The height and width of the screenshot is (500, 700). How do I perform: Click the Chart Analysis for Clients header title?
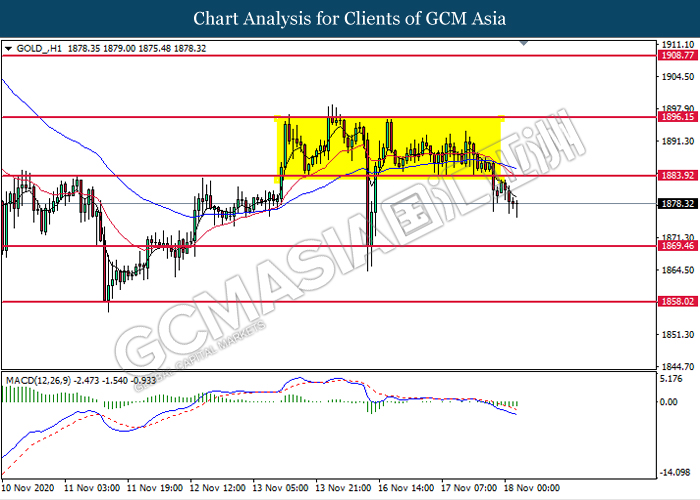click(350, 19)
